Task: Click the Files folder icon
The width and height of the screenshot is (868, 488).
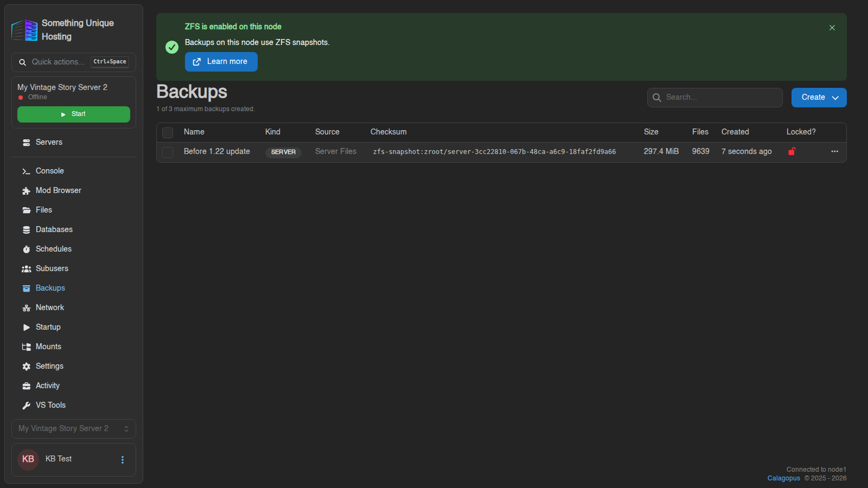Action: (x=26, y=210)
